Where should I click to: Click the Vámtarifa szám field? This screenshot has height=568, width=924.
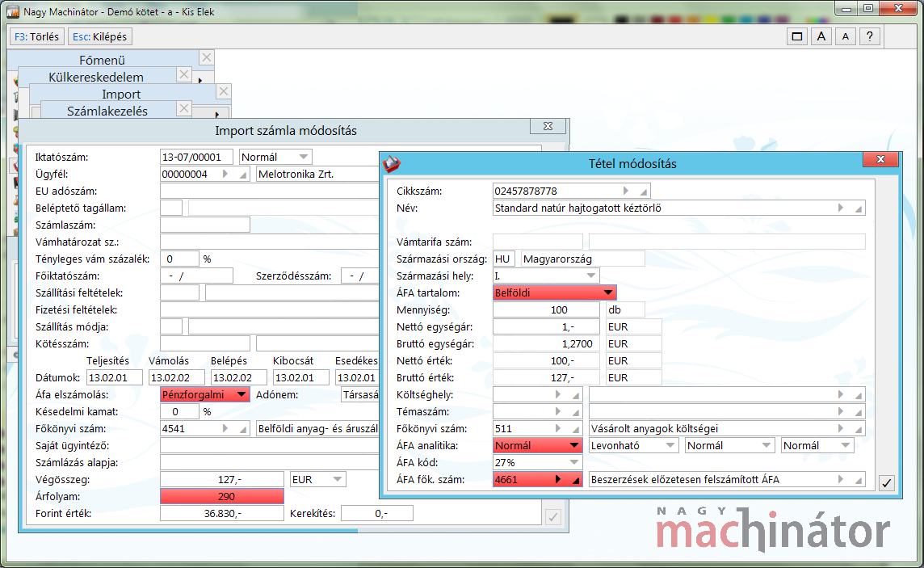(537, 242)
